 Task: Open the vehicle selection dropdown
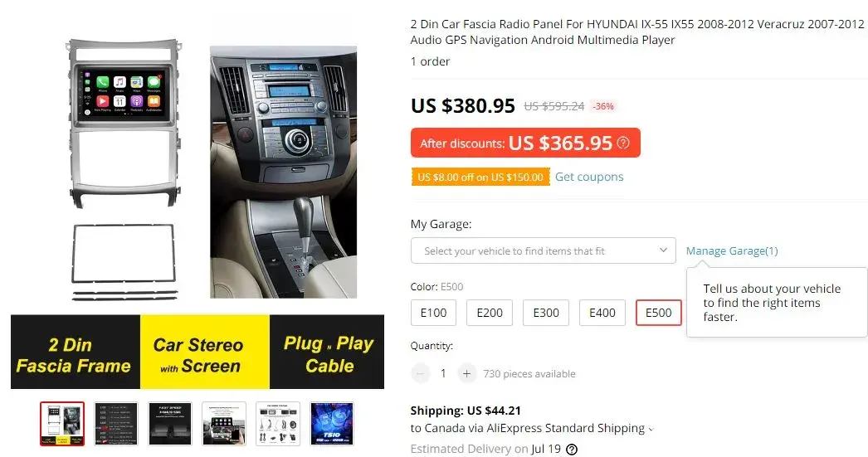(543, 250)
